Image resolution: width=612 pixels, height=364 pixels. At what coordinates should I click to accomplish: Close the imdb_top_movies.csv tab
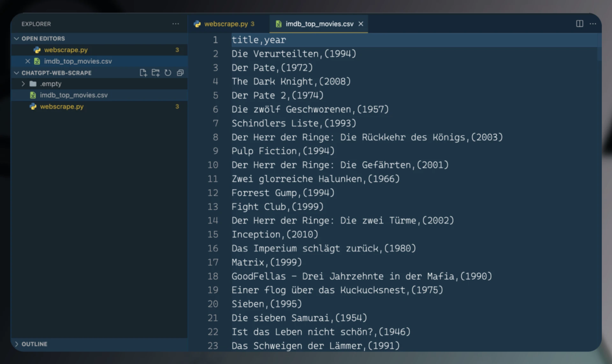click(x=361, y=24)
